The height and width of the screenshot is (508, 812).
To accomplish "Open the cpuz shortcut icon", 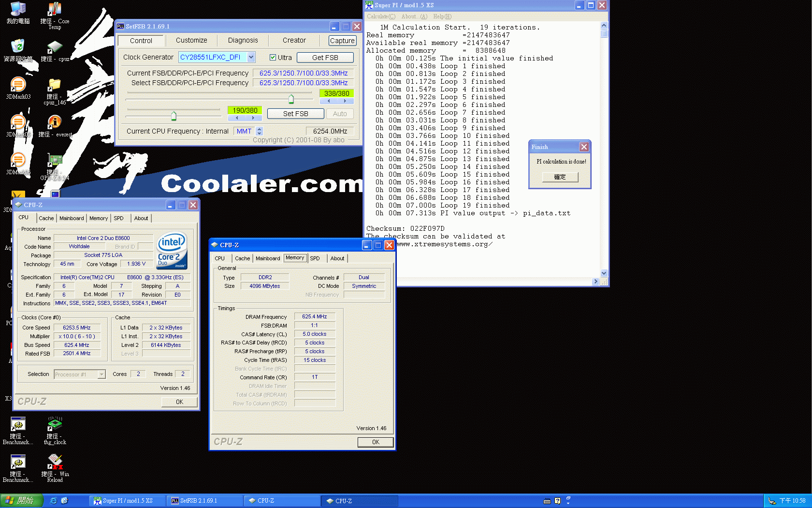I will click(x=55, y=51).
